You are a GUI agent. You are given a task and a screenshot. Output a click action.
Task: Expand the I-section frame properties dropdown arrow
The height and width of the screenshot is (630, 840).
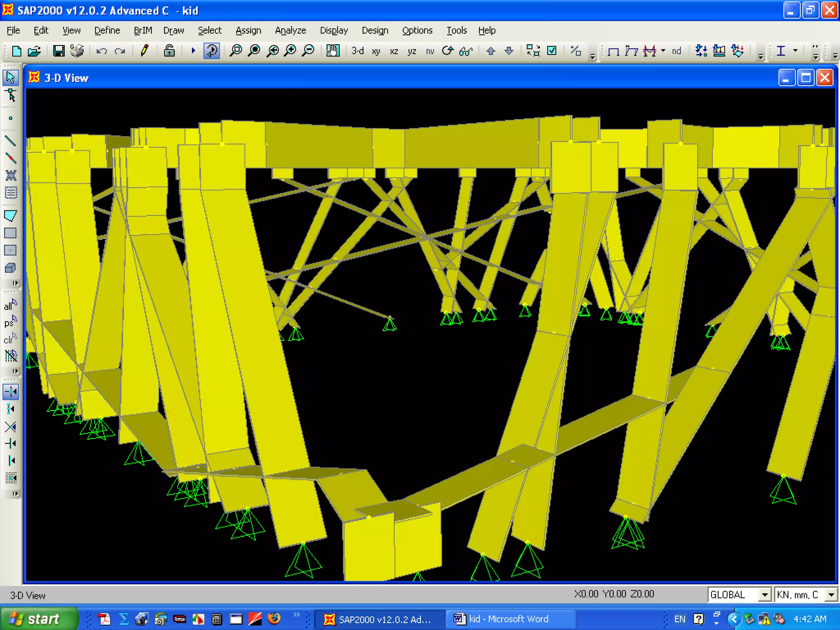click(795, 51)
